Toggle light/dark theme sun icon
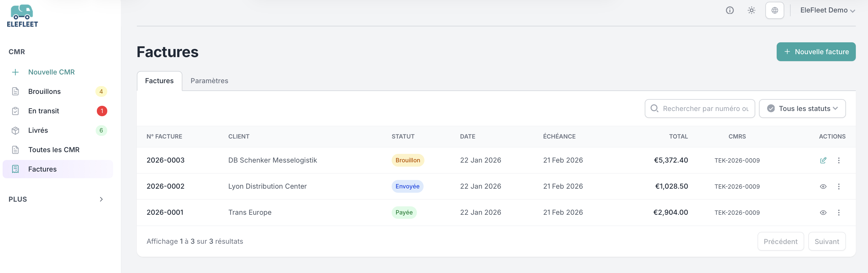The width and height of the screenshot is (868, 273). tap(751, 10)
